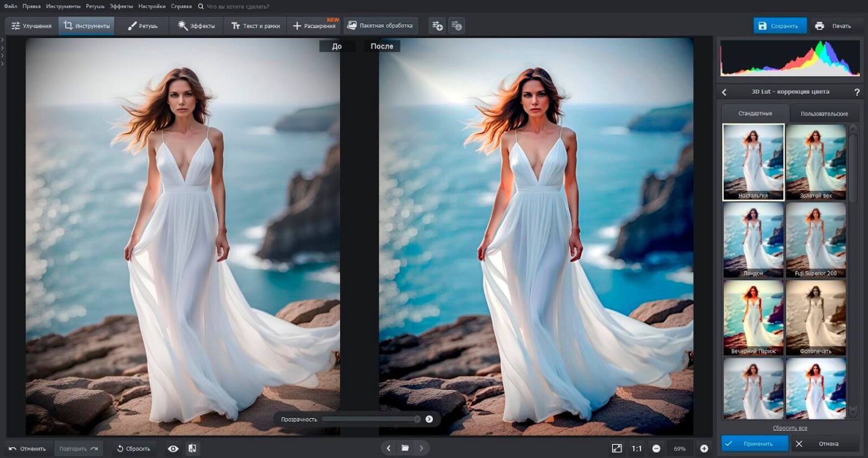Zoom in with the plus icon
The height and width of the screenshot is (458, 868).
click(704, 448)
